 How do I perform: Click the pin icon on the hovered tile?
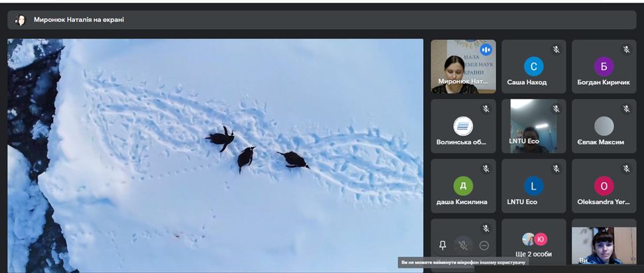coord(443,245)
